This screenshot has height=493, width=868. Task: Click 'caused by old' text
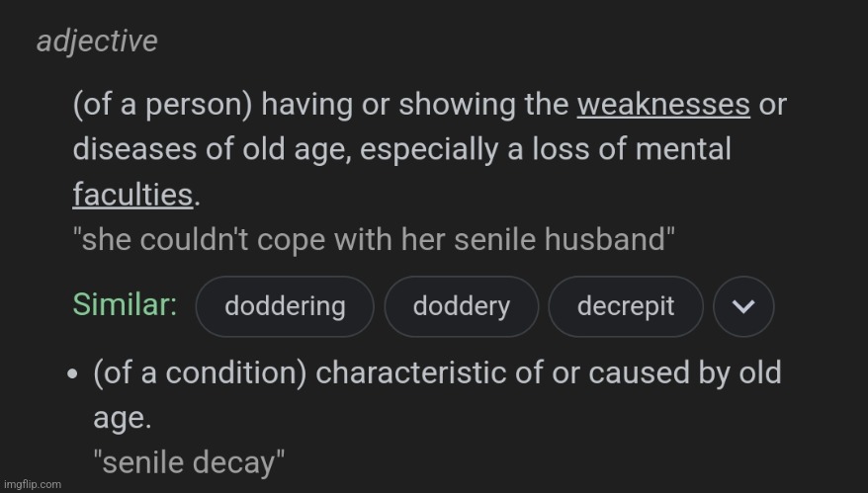click(685, 373)
